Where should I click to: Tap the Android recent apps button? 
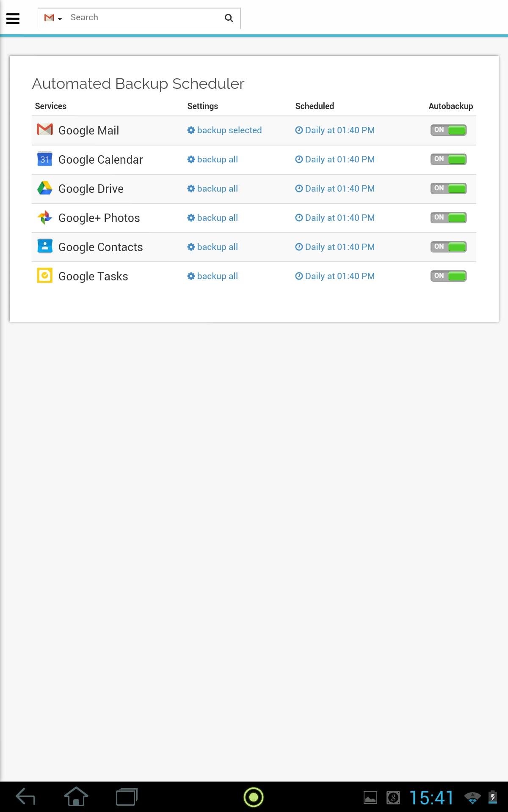(x=127, y=797)
